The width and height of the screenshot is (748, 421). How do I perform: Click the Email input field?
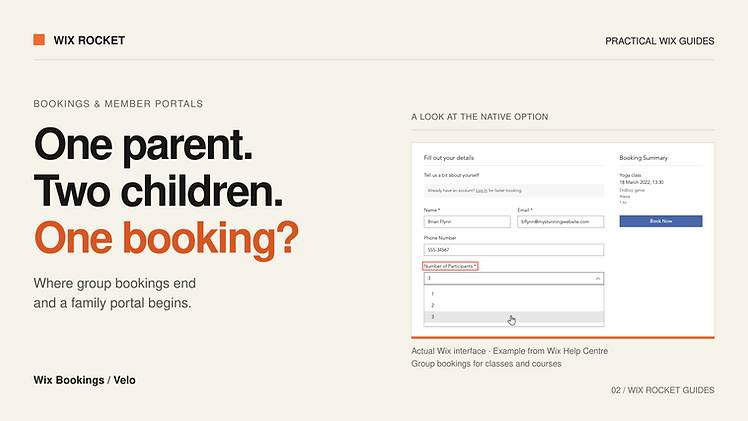pos(561,222)
